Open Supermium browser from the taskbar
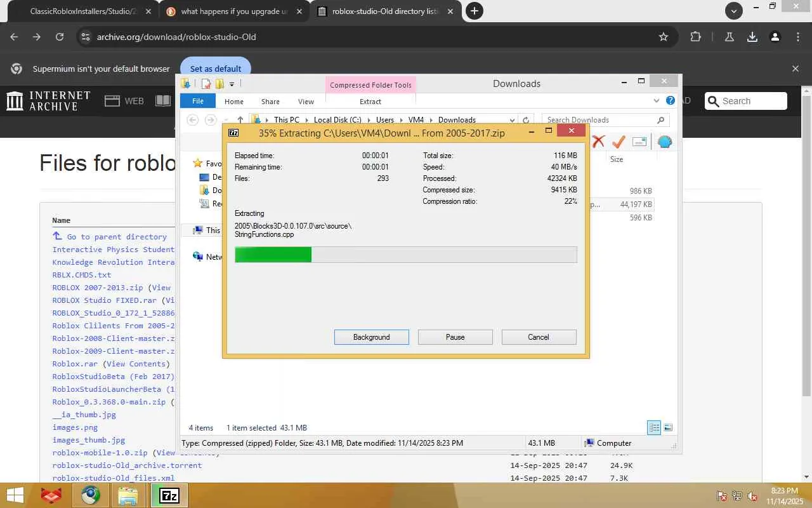The width and height of the screenshot is (812, 508). [90, 495]
